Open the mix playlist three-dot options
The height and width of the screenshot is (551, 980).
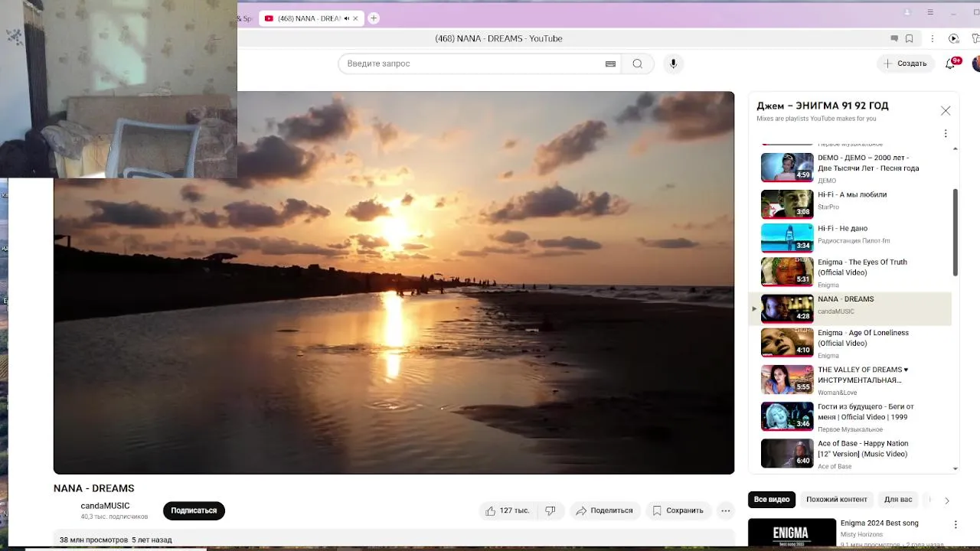[x=946, y=133]
